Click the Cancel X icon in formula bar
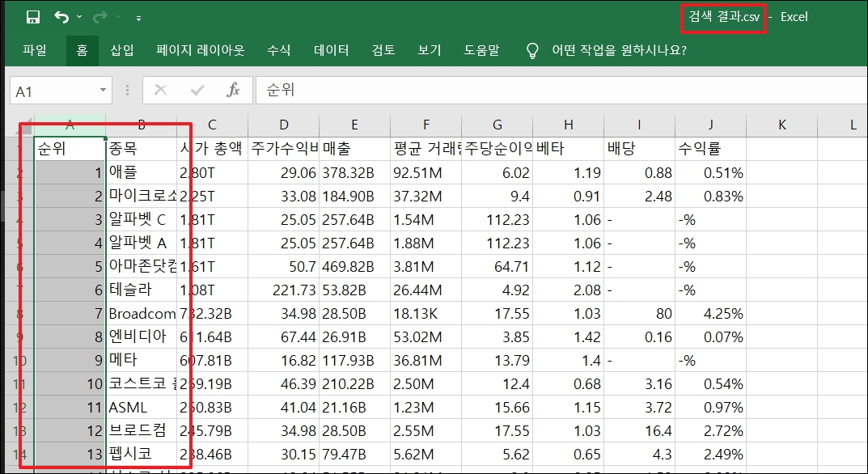Screen dimensions: 868x474 [160, 91]
